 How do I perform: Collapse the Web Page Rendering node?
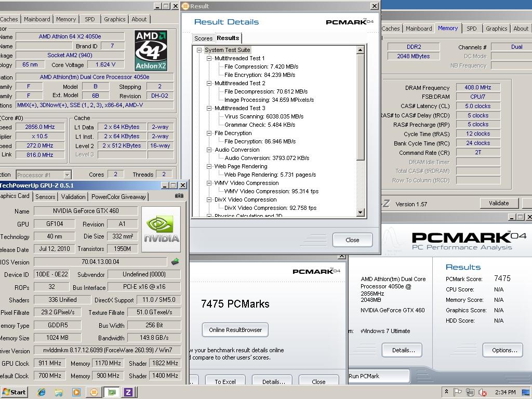point(209,166)
